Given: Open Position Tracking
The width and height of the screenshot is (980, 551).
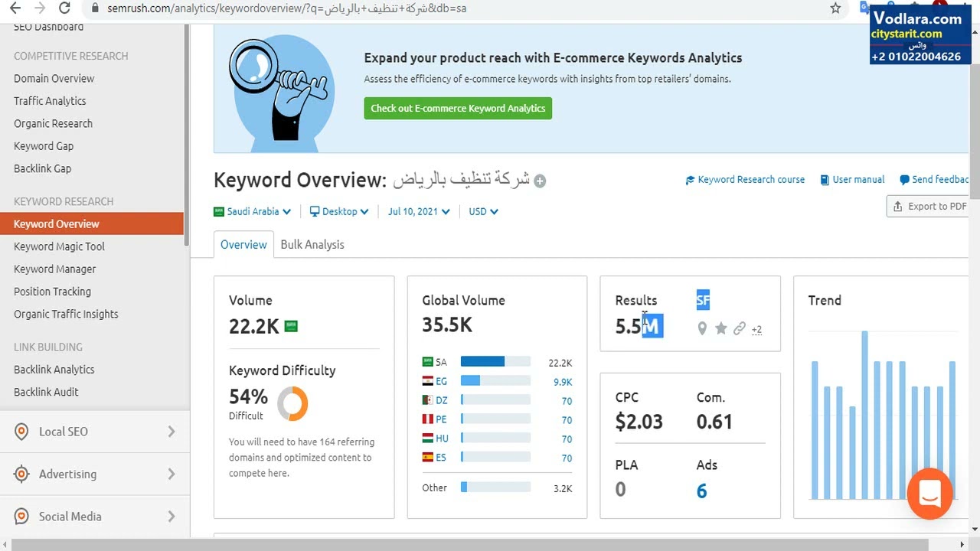Looking at the screenshot, I should [x=52, y=292].
